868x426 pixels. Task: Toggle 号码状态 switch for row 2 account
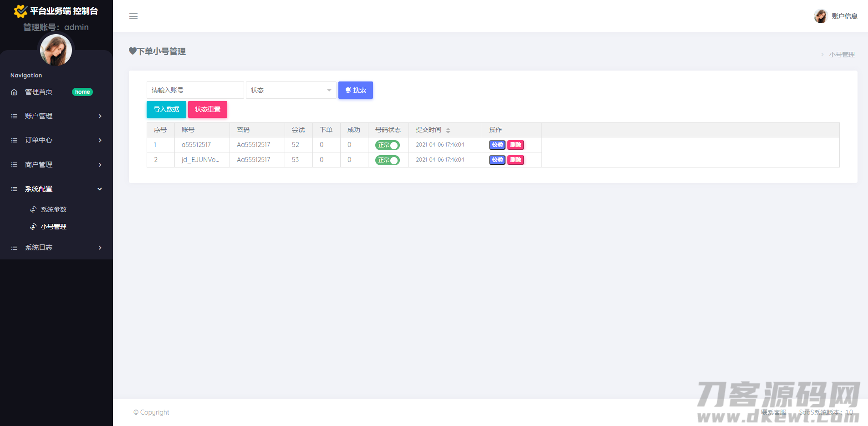pyautogui.click(x=387, y=160)
